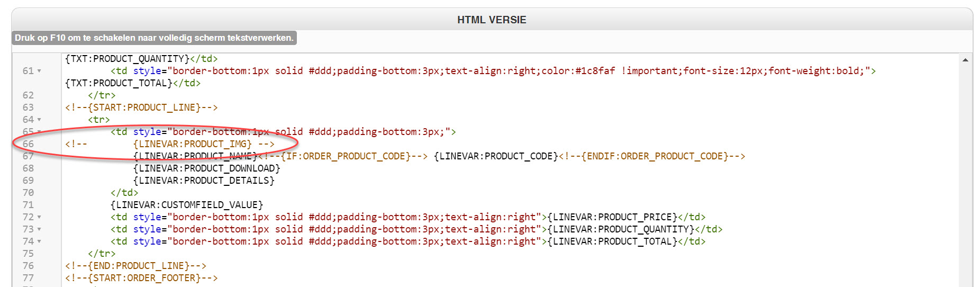Click the vertical scrollbar track of the editor
This screenshot has height=287, width=980.
point(965,175)
